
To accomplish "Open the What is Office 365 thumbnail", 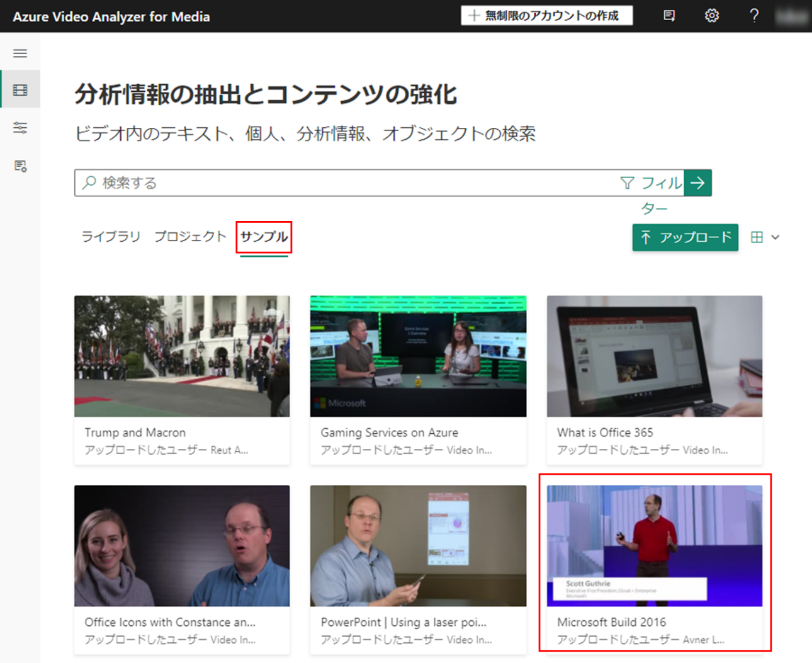I will pyautogui.click(x=655, y=356).
